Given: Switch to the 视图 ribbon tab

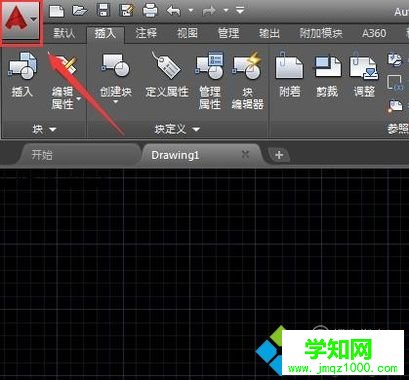Looking at the screenshot, I should (187, 33).
